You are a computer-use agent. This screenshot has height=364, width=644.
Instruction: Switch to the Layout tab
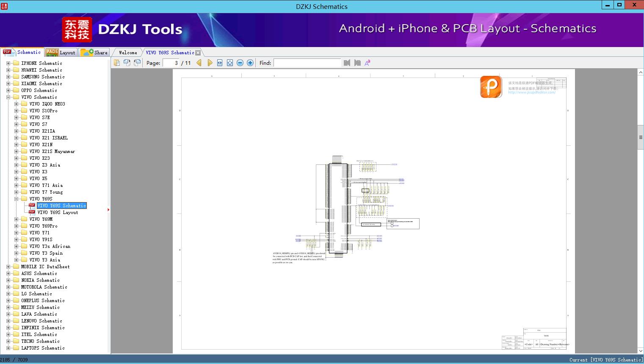[60, 53]
